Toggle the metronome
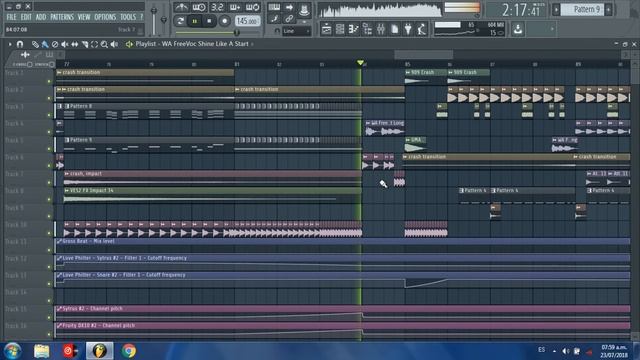This screenshot has width=640, height=360. click(x=181, y=7)
